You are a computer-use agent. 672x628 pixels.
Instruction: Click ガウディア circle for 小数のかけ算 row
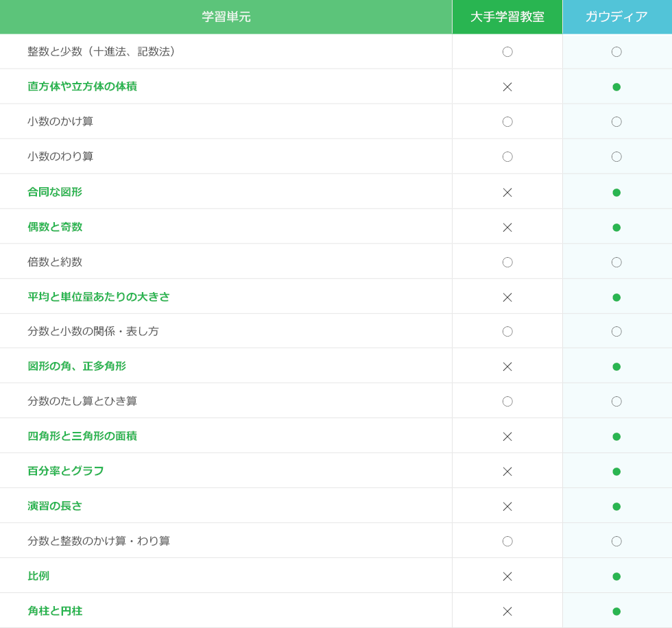(x=616, y=122)
